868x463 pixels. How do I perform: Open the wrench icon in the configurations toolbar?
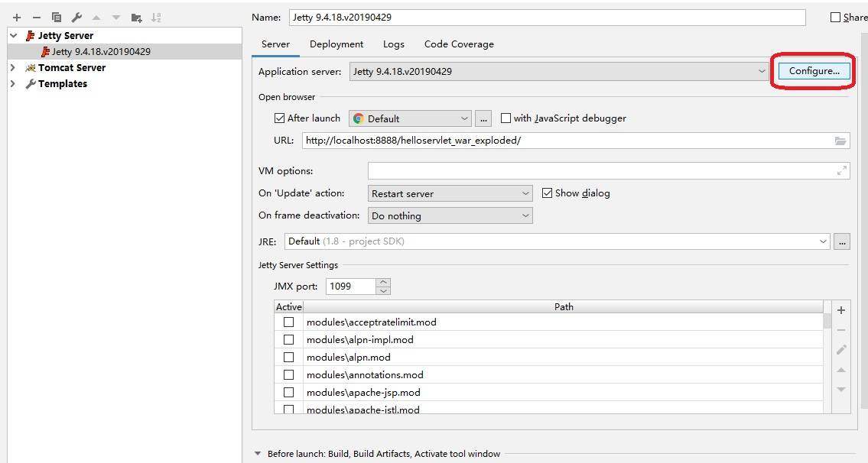(x=76, y=17)
